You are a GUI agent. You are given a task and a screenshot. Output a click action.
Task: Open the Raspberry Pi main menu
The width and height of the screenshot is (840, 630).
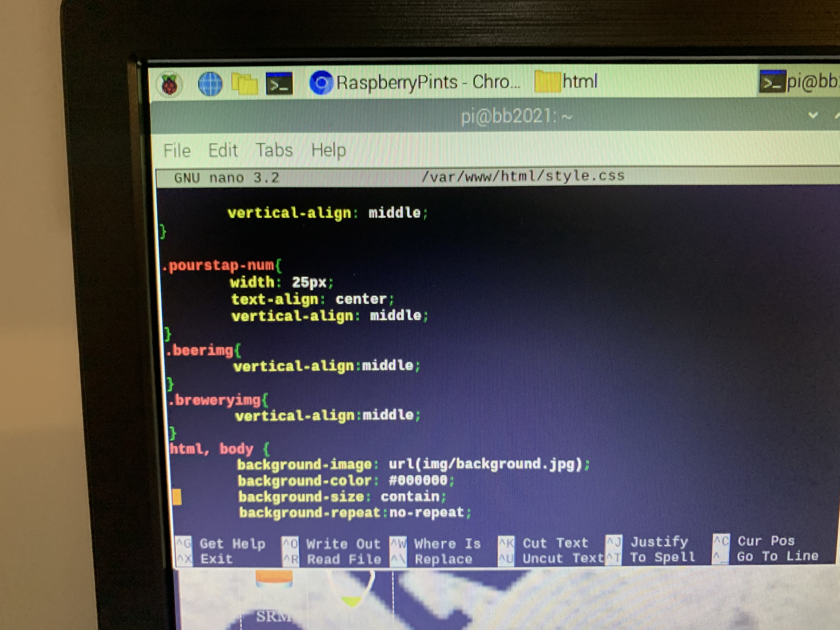point(170,84)
